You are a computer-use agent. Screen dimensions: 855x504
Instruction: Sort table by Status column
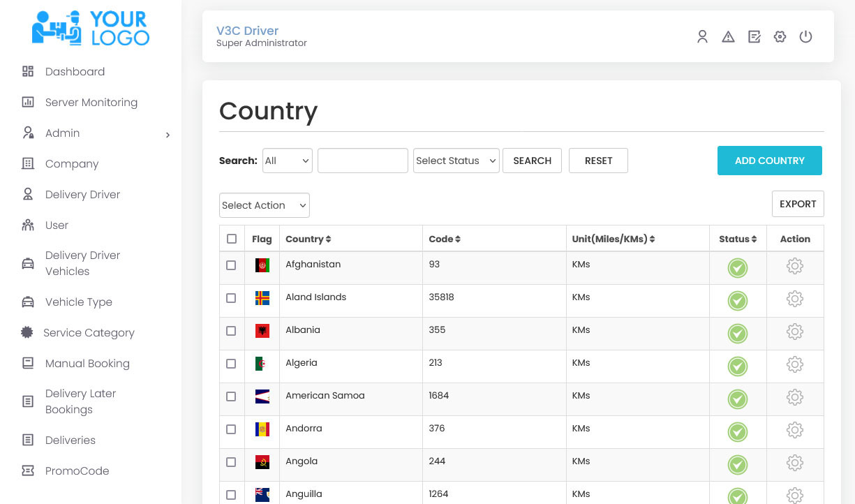[x=738, y=239]
